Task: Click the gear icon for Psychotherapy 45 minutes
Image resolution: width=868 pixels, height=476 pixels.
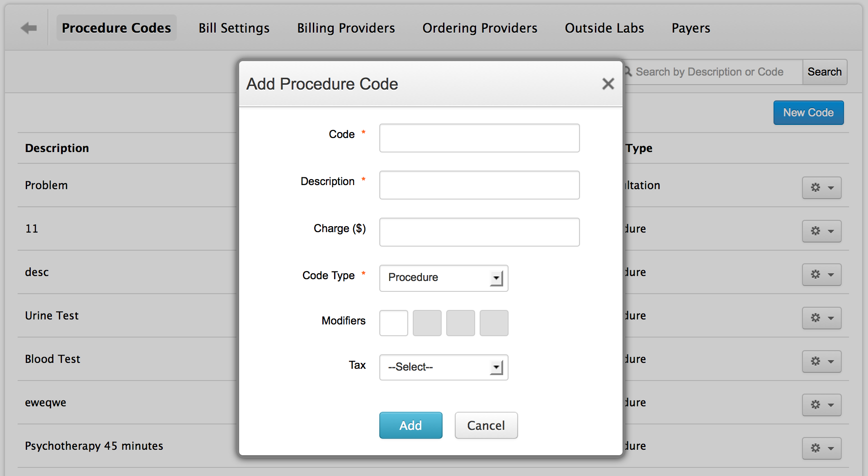Action: (816, 448)
